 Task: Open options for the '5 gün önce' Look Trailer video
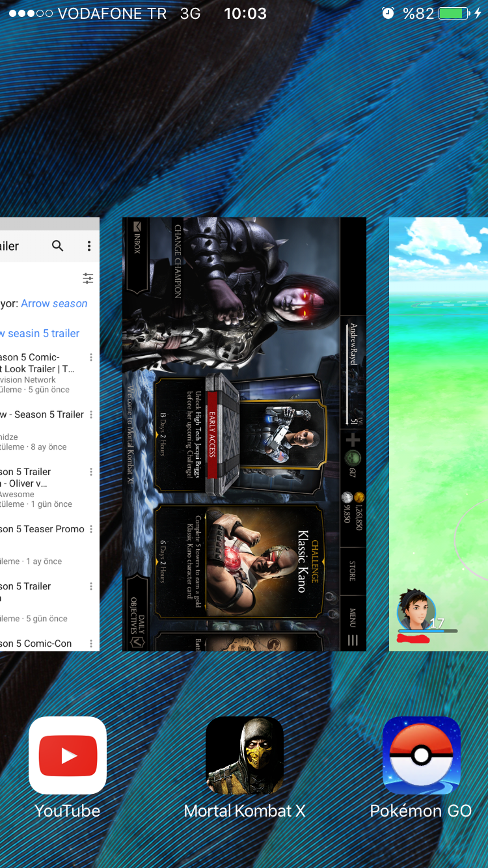pos(91,357)
